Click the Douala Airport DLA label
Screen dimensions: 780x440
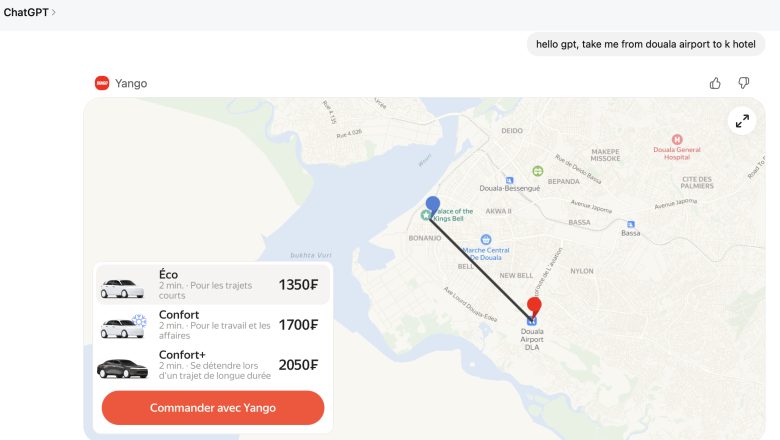(x=533, y=338)
